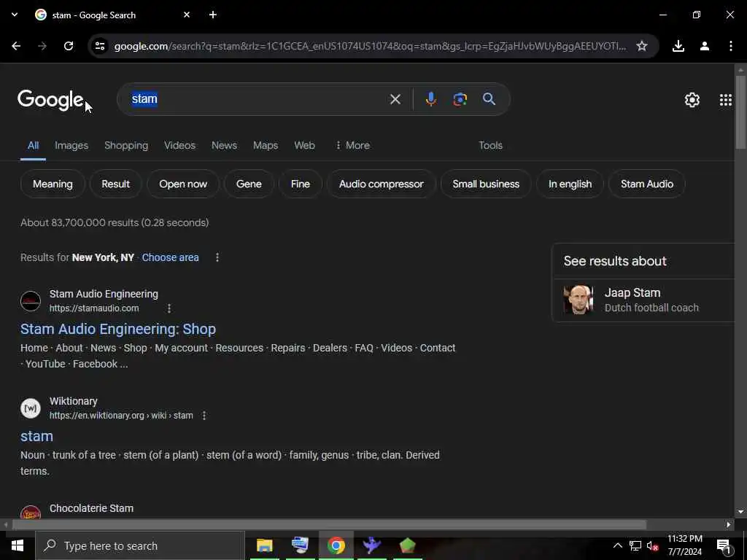This screenshot has height=560, width=747.
Task: Open the Stam Audio Engineering: Shop result
Action: [x=118, y=329]
